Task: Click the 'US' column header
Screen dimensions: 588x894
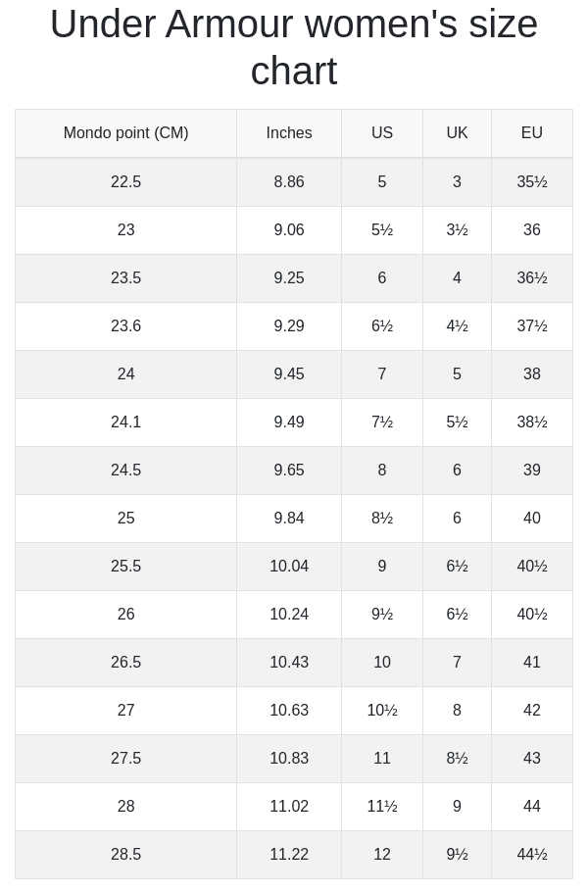Action: pos(382,133)
